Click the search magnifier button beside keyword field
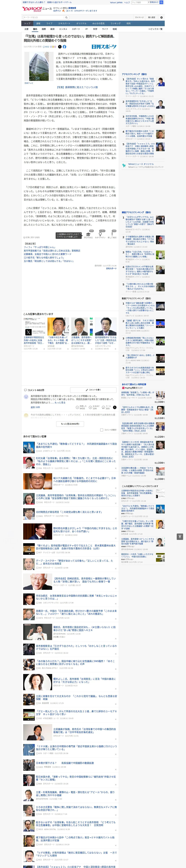This screenshot has width=186, height=868. click(x=66, y=17)
